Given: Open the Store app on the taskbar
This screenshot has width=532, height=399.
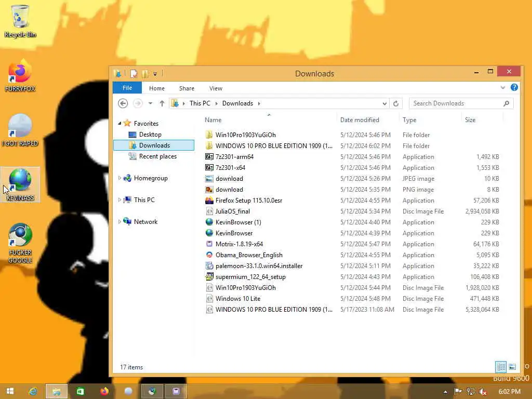Looking at the screenshot, I should (80, 391).
